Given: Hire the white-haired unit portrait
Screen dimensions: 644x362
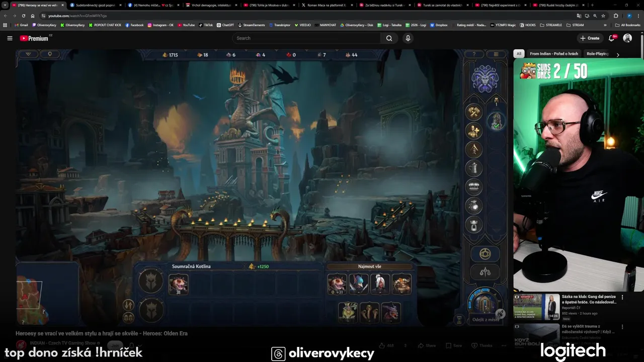Looking at the screenshot, I should 380,284.
